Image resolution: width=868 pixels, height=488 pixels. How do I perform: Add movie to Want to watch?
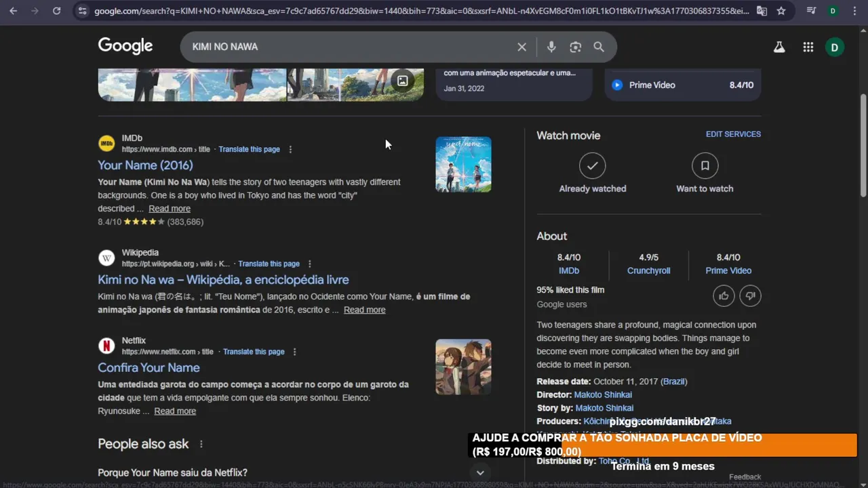(x=705, y=174)
